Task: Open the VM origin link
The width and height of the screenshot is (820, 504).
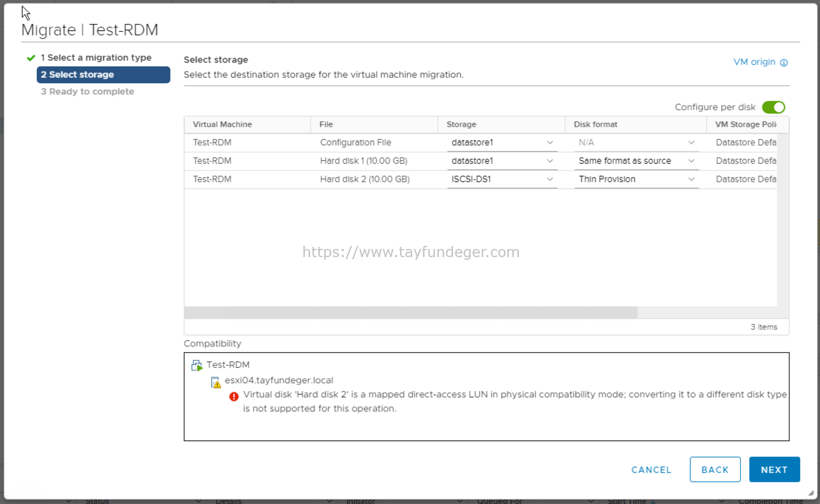Action: click(754, 62)
